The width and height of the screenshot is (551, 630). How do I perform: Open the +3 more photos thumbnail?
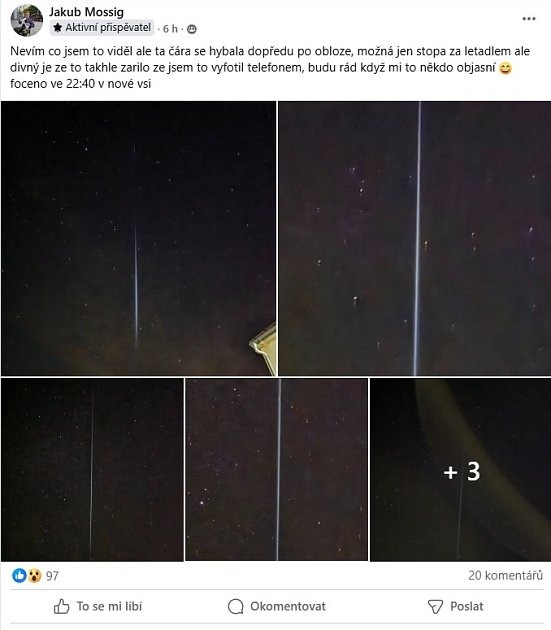[461, 470]
